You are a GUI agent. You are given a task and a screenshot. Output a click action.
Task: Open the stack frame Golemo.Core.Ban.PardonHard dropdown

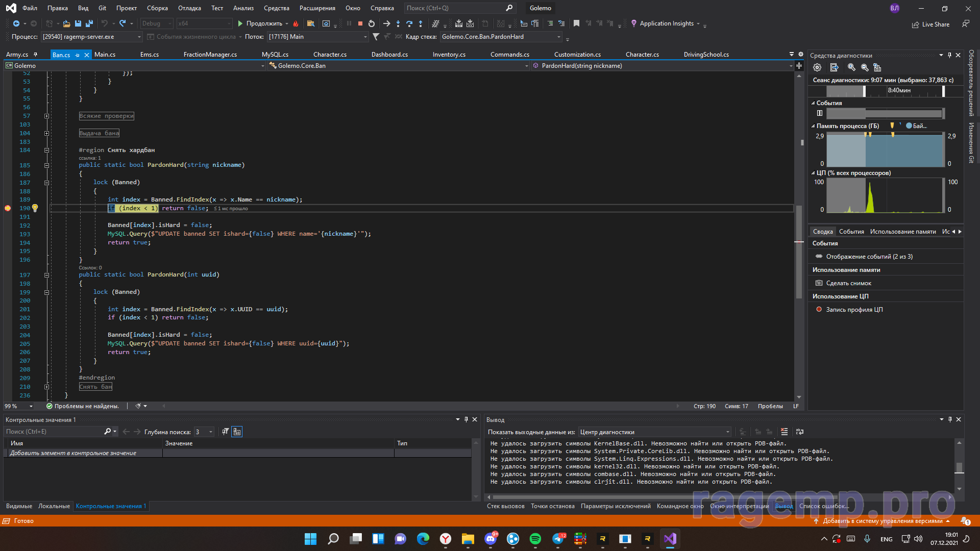click(558, 37)
